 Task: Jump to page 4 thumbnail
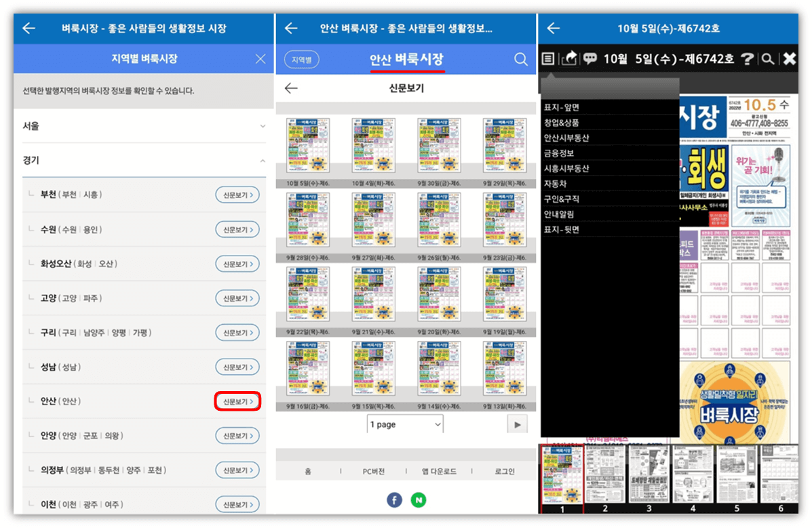point(693,479)
